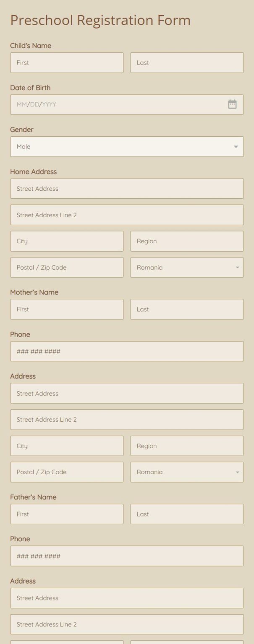Click the child's First name field

[x=66, y=62]
